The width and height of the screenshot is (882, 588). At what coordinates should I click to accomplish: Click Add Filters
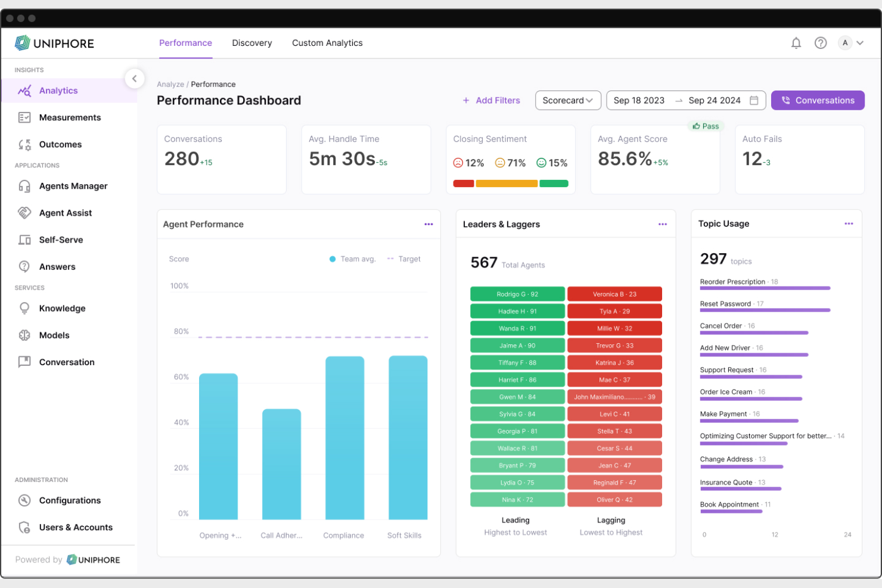491,100
